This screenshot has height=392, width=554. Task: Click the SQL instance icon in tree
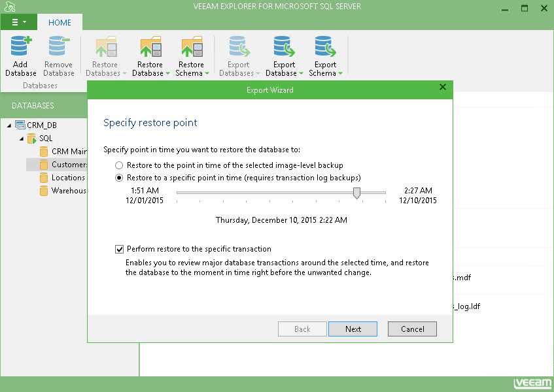(32, 139)
